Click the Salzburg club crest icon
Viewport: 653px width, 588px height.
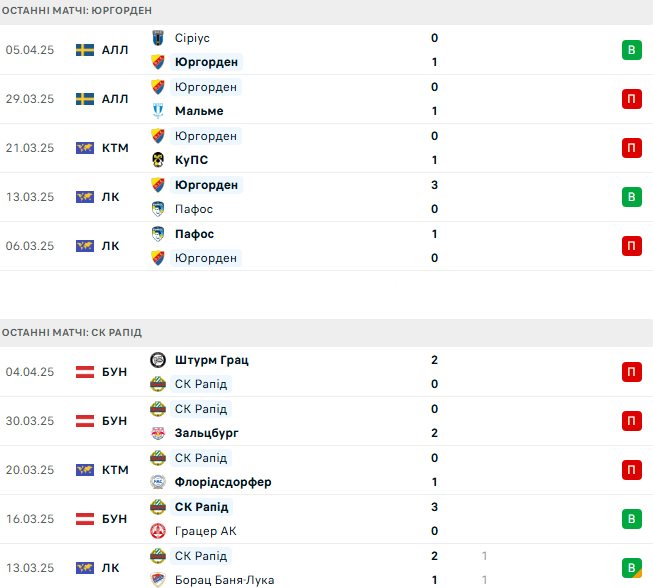[x=158, y=433]
